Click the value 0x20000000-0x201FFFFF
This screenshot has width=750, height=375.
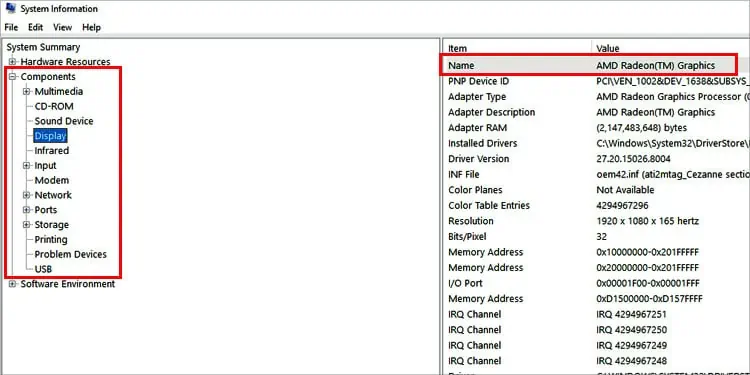[x=647, y=268]
